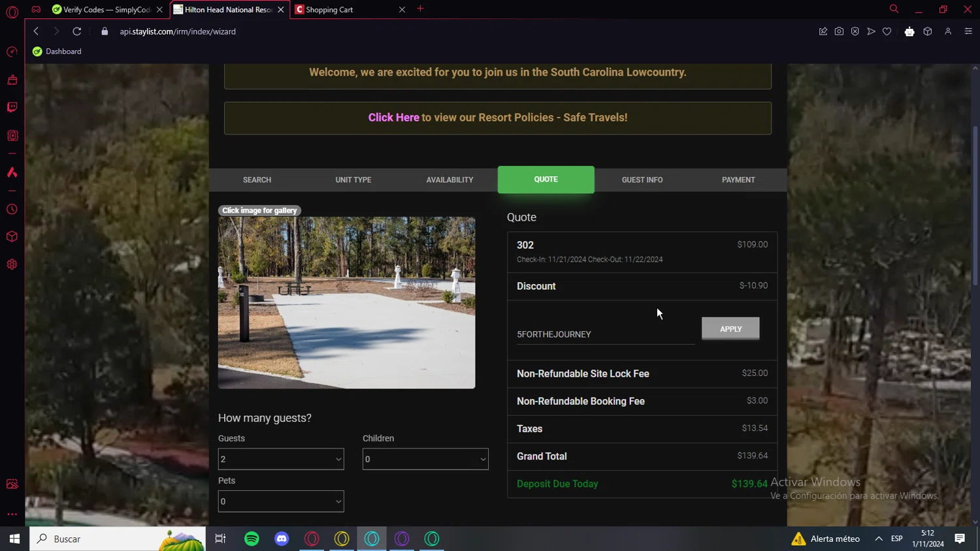This screenshot has height=551, width=980.
Task: Open sidebar three-dots more options
Action: click(x=12, y=514)
